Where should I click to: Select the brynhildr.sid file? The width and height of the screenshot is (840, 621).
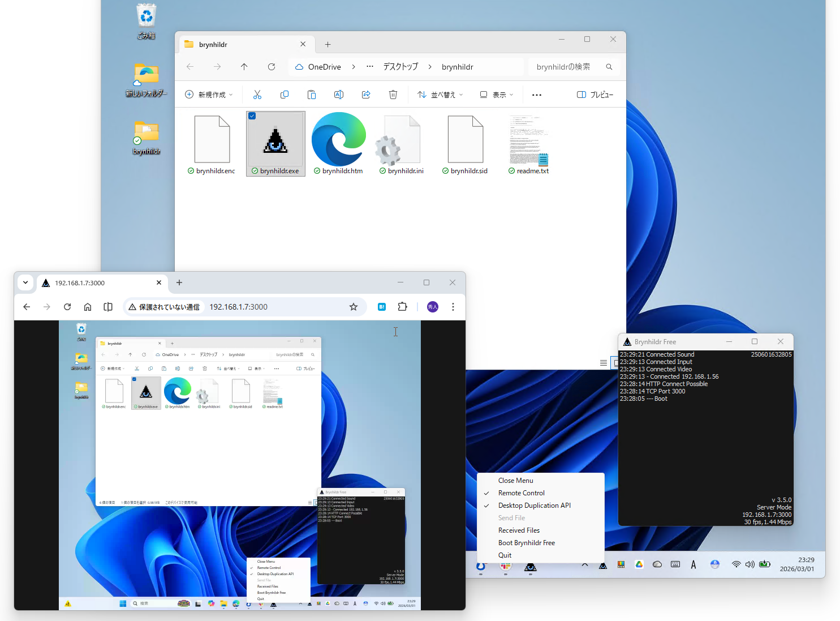[466, 144]
